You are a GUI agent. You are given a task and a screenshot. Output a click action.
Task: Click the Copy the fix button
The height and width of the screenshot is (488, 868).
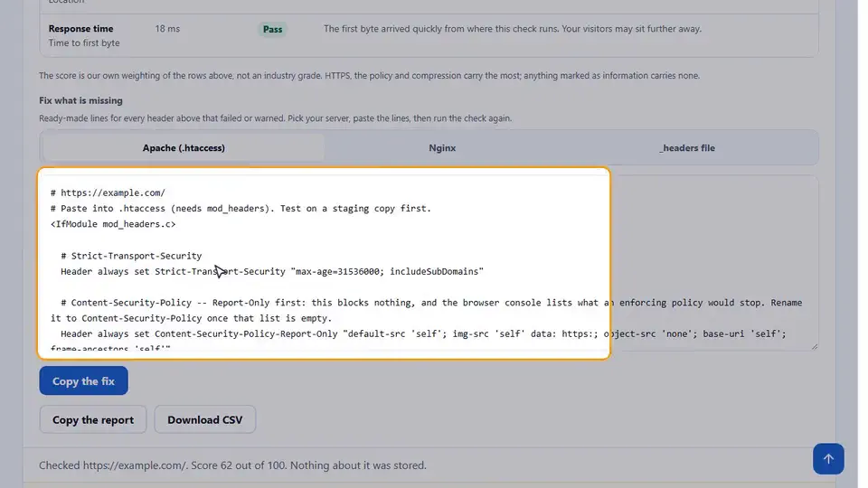[83, 380]
